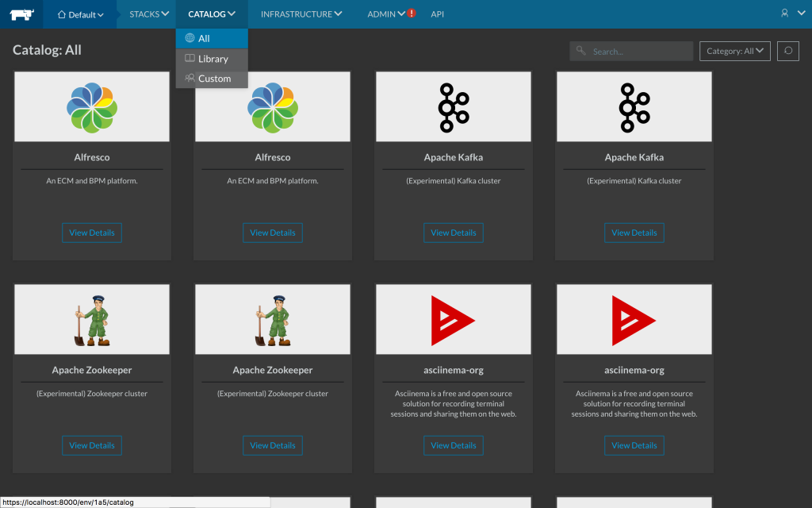This screenshot has width=812, height=508.
Task: Click the first Alfresco logo thumbnail
Action: click(92, 107)
